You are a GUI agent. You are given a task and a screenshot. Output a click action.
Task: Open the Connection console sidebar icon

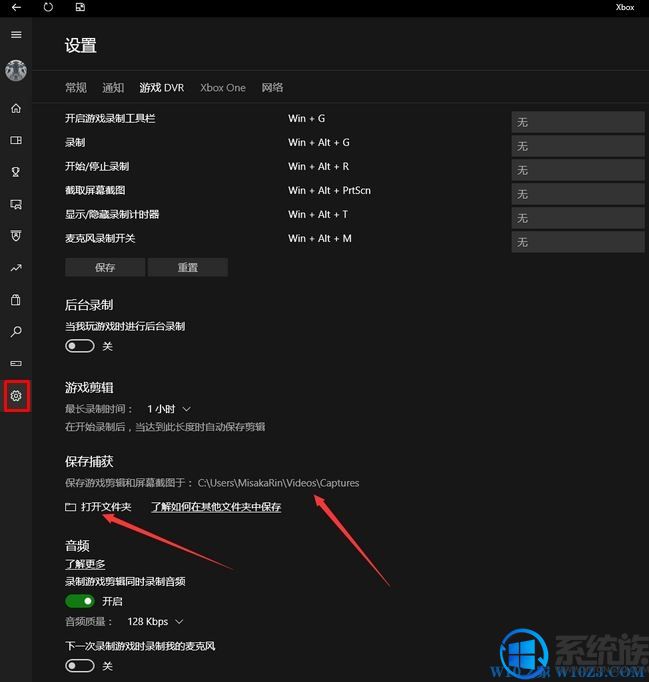coord(16,364)
